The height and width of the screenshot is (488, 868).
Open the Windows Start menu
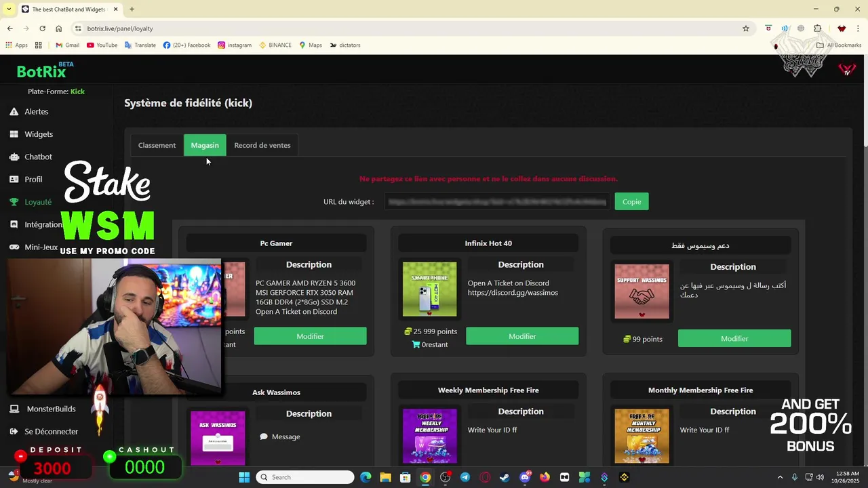click(x=244, y=477)
